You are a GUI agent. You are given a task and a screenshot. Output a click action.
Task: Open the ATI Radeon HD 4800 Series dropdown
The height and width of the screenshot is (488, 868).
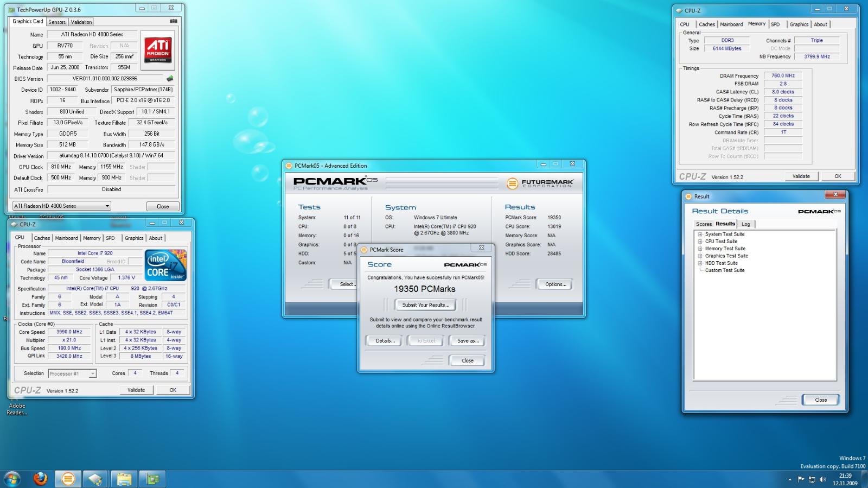pos(62,206)
